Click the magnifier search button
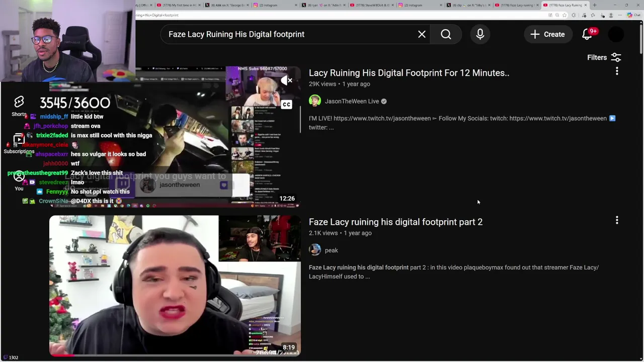The width and height of the screenshot is (644, 362). point(446,34)
